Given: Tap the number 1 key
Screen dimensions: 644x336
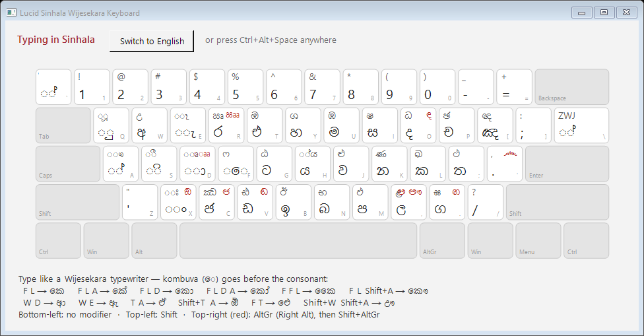Looking at the screenshot, I should tap(92, 87).
